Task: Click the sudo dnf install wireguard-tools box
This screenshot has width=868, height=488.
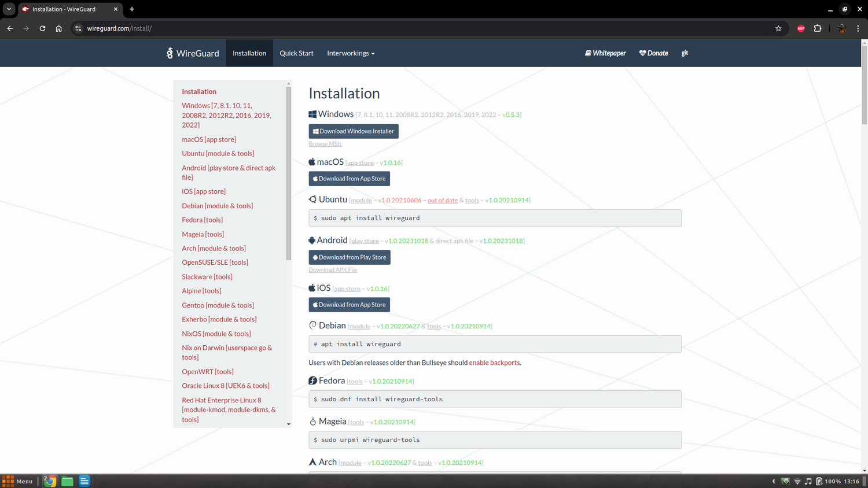Action: (x=495, y=399)
